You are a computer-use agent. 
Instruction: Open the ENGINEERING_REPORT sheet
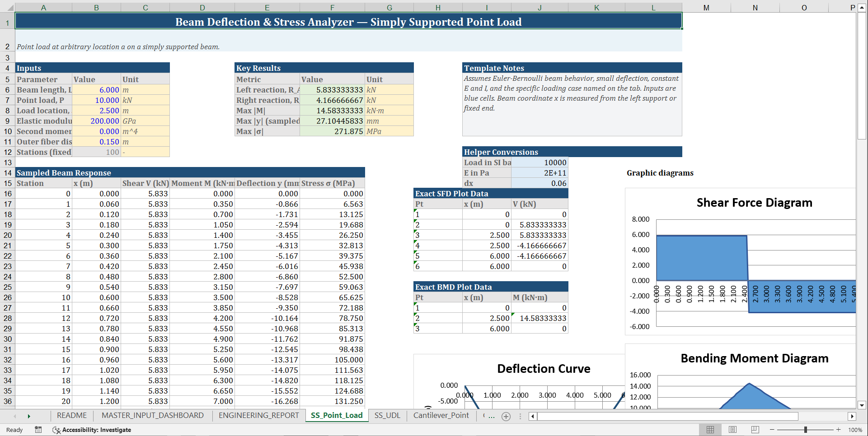258,415
